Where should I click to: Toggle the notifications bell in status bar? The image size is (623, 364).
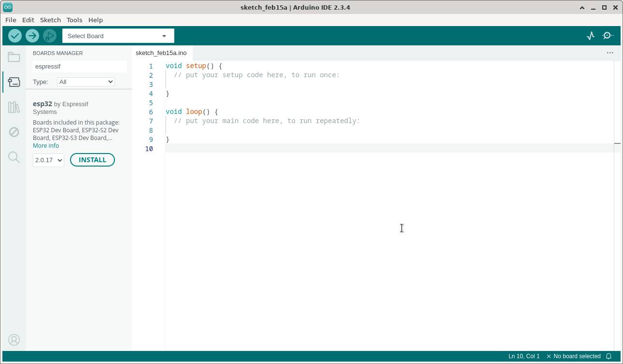click(x=609, y=356)
